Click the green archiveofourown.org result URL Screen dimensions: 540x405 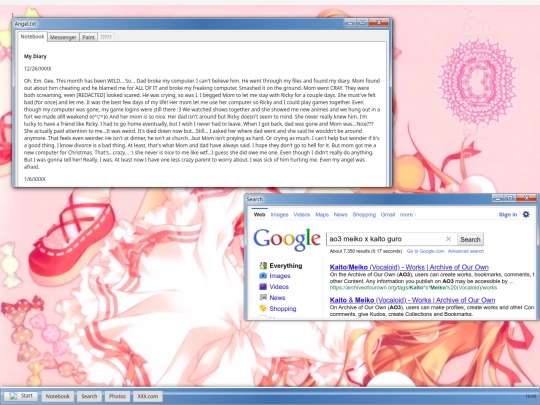413,288
